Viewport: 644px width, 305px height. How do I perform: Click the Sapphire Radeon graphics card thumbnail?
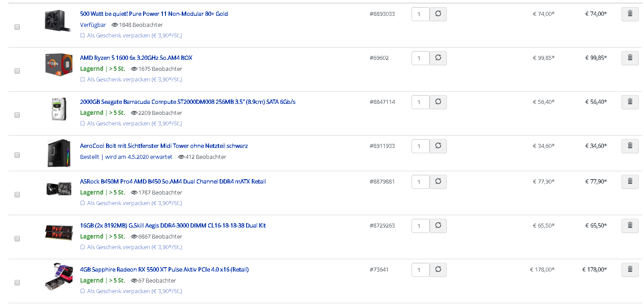coord(59,276)
